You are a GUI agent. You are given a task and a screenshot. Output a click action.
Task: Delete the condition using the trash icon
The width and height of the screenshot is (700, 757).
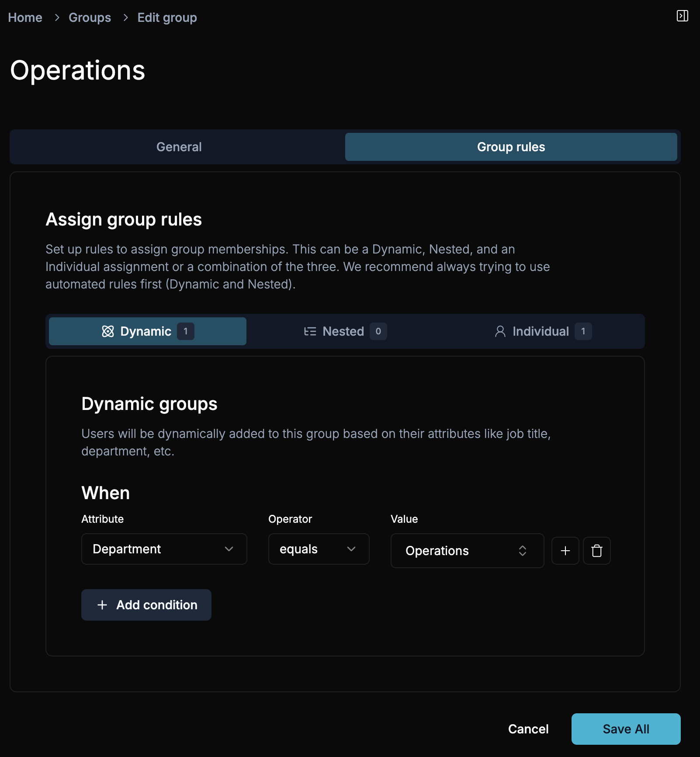(x=597, y=551)
